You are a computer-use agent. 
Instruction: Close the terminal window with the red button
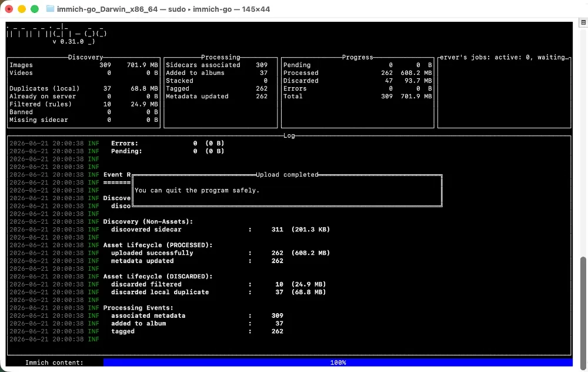(9, 9)
